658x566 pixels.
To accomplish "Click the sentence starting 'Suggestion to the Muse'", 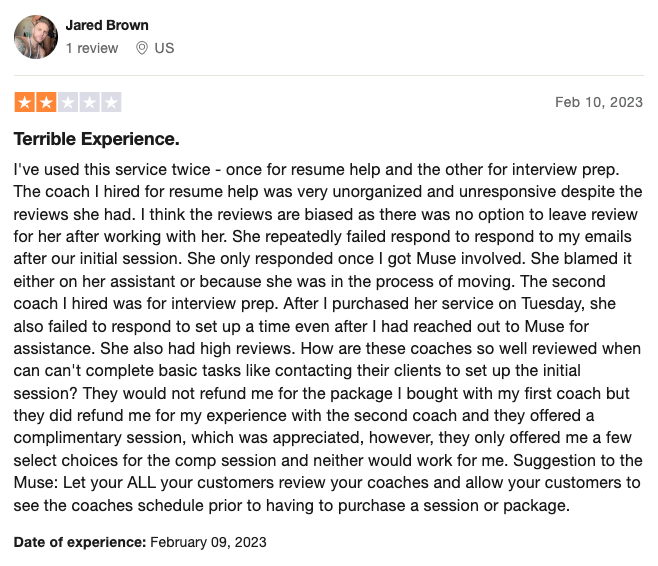I will [328, 483].
